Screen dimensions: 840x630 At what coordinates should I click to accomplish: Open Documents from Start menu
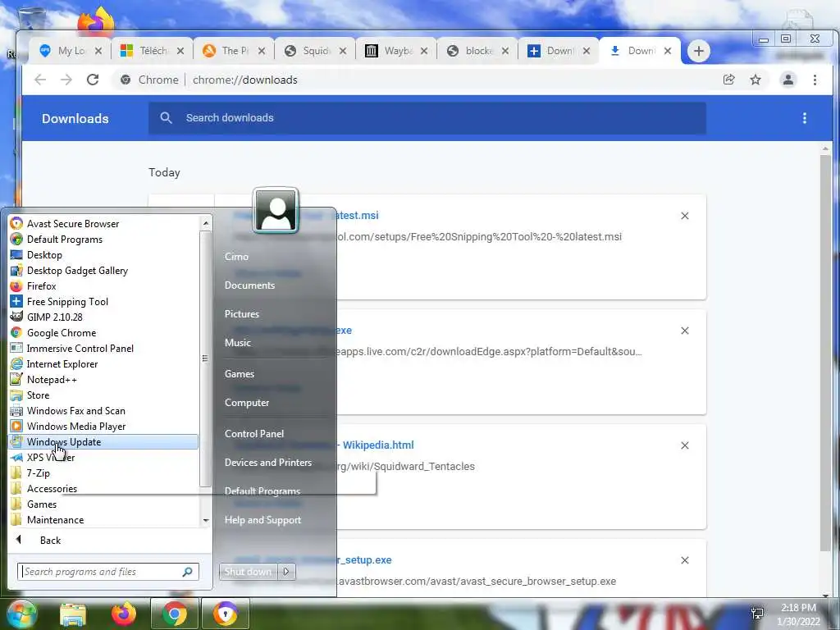point(249,285)
